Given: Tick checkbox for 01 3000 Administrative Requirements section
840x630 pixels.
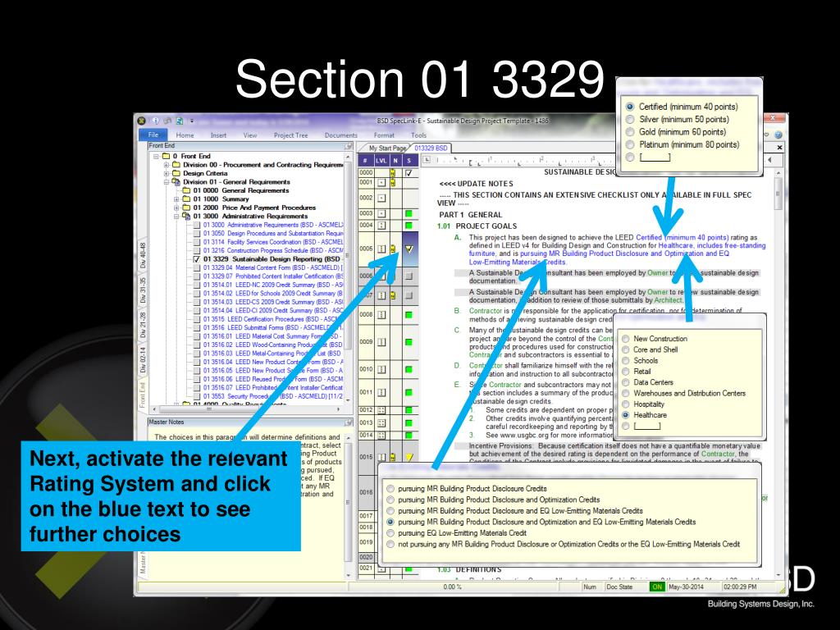Looking at the screenshot, I should (197, 225).
